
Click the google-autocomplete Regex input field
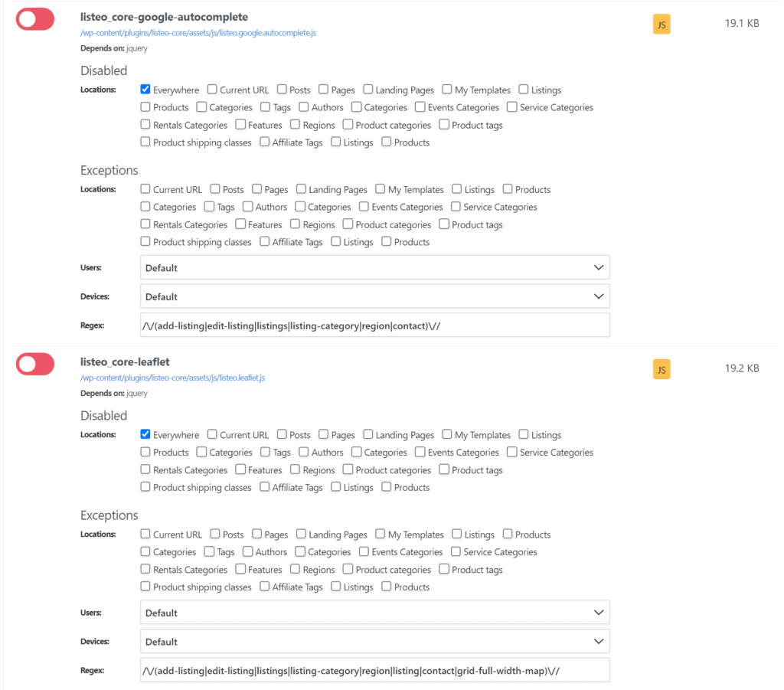374,325
